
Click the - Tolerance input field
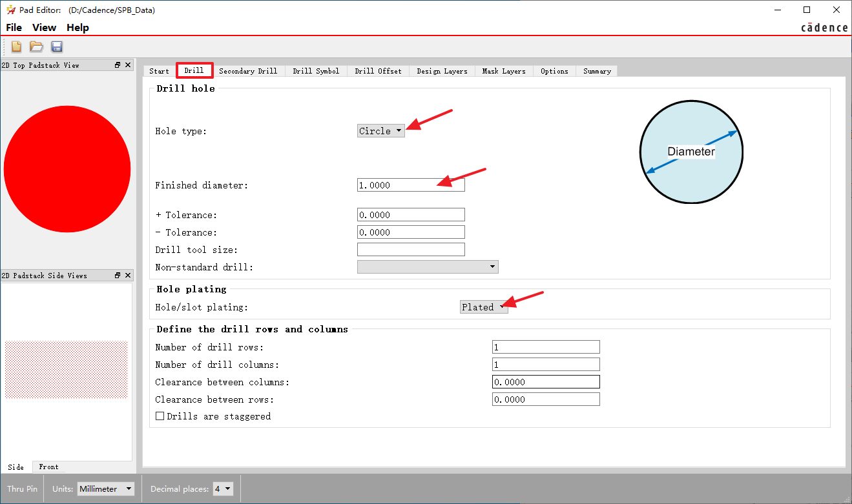coord(411,232)
